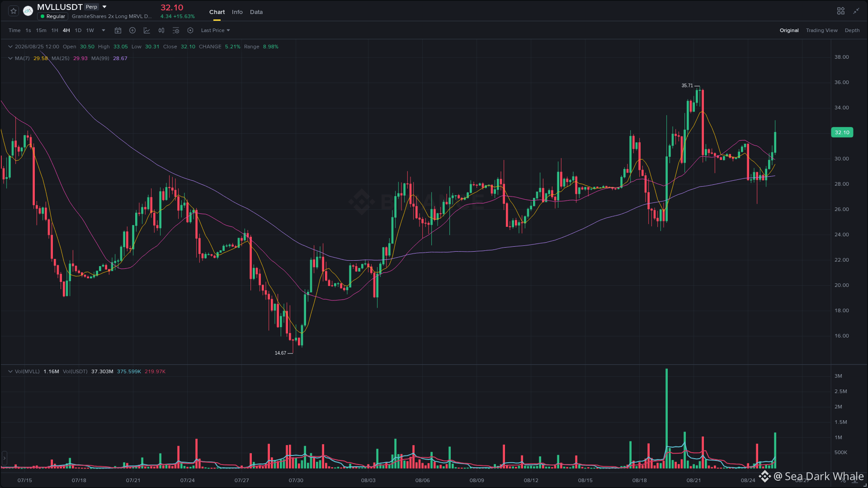Click the red header price 32.10
The image size is (868, 488).
point(172,8)
